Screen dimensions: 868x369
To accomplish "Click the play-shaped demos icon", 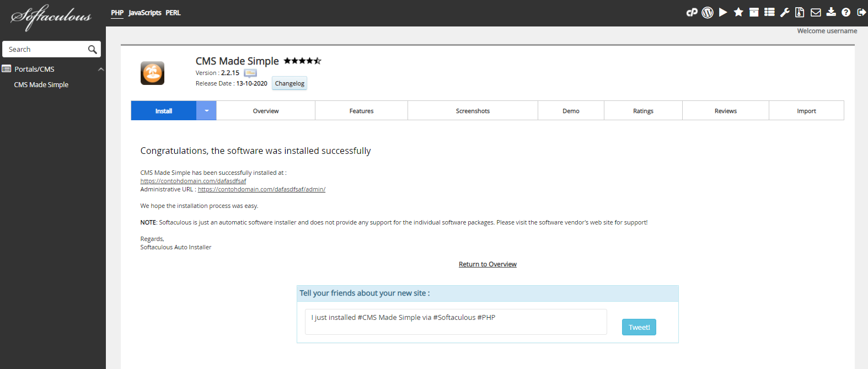I will point(723,12).
